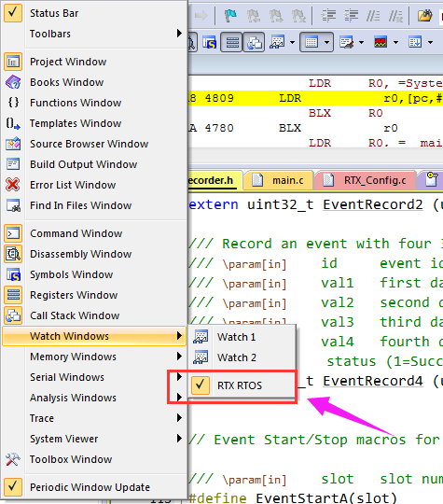Click the comment selection toolbar icon
Screen dimensions: 443x504
coord(373,15)
